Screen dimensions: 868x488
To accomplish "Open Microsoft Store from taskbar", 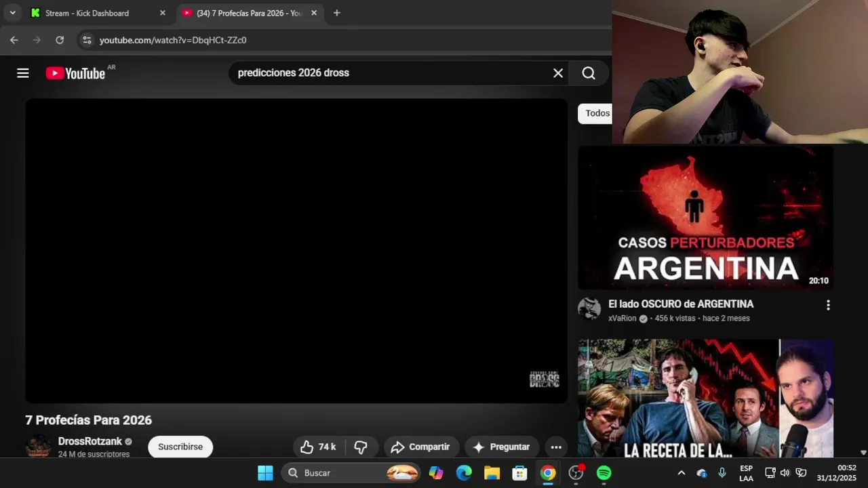I will [520, 472].
